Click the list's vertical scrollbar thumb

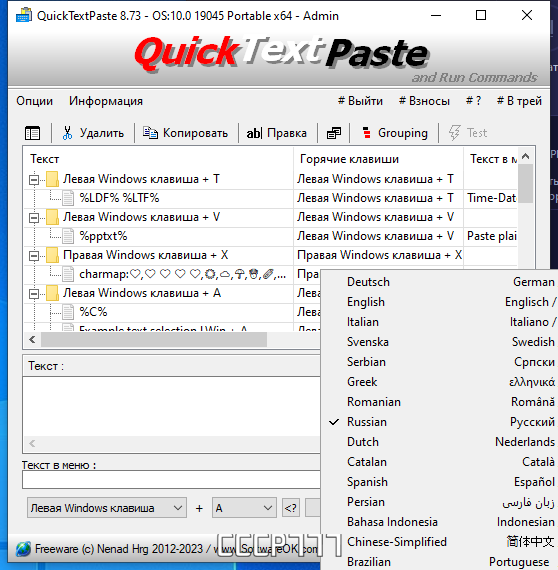525,183
